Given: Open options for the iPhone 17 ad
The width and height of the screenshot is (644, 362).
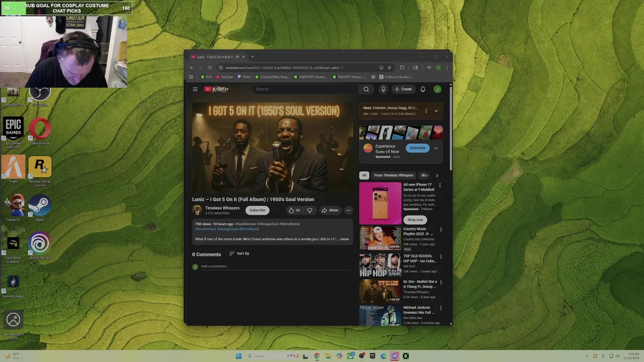Looking at the screenshot, I should (440, 185).
